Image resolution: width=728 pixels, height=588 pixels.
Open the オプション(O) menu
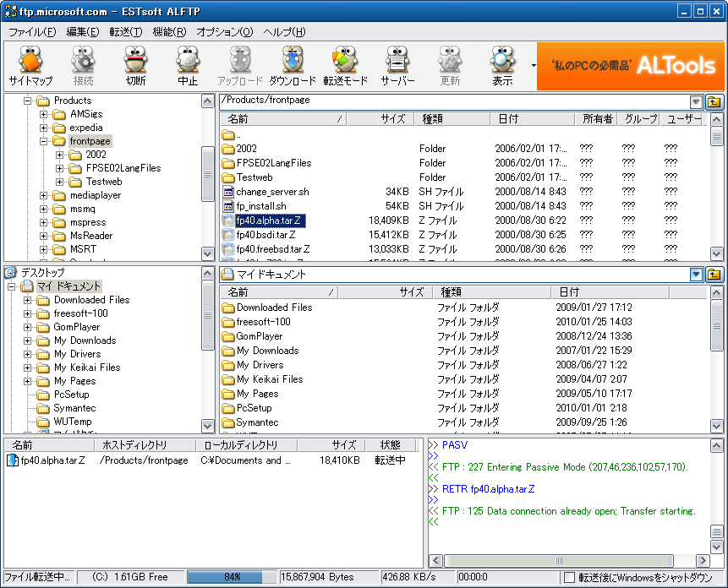pyautogui.click(x=225, y=32)
